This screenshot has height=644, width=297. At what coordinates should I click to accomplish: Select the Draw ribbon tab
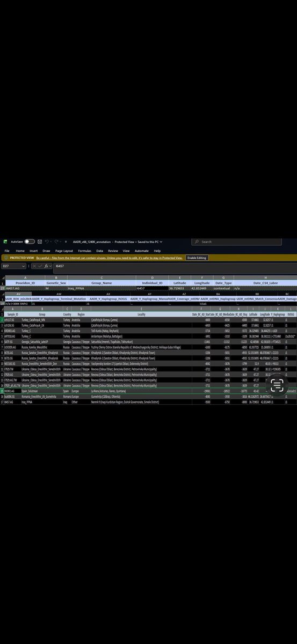pos(47,251)
